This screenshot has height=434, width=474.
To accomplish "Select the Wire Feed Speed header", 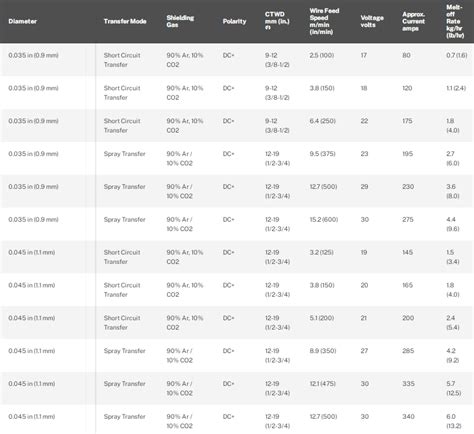I will (x=324, y=21).
